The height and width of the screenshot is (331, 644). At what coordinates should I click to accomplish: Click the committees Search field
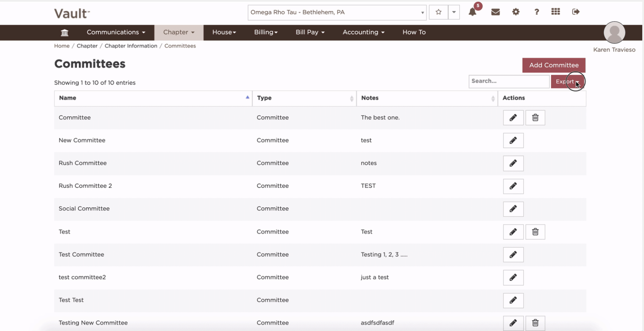point(509,81)
